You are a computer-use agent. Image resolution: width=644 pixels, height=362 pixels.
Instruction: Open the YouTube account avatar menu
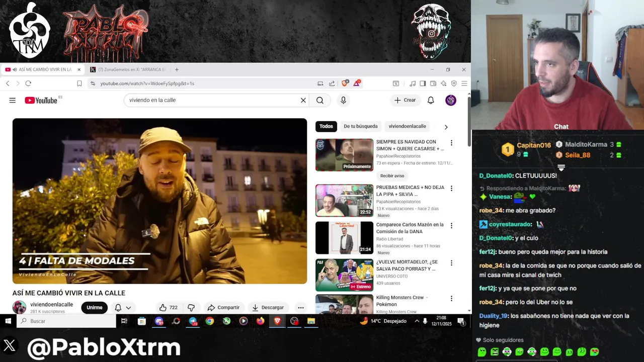[451, 100]
